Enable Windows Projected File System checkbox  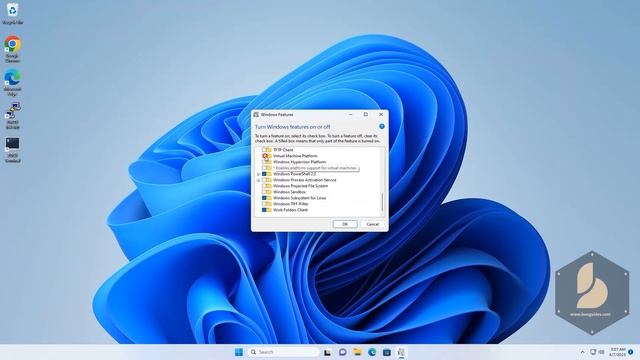264,186
